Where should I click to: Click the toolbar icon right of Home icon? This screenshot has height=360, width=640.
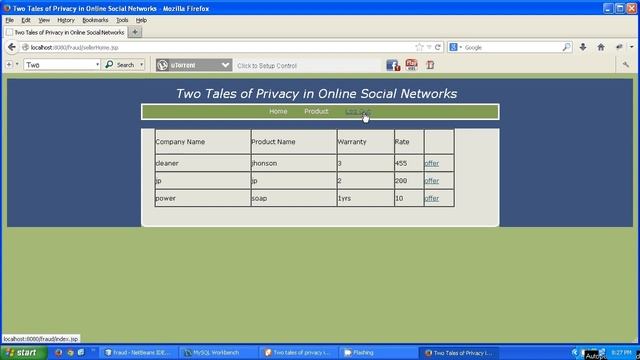tap(619, 47)
